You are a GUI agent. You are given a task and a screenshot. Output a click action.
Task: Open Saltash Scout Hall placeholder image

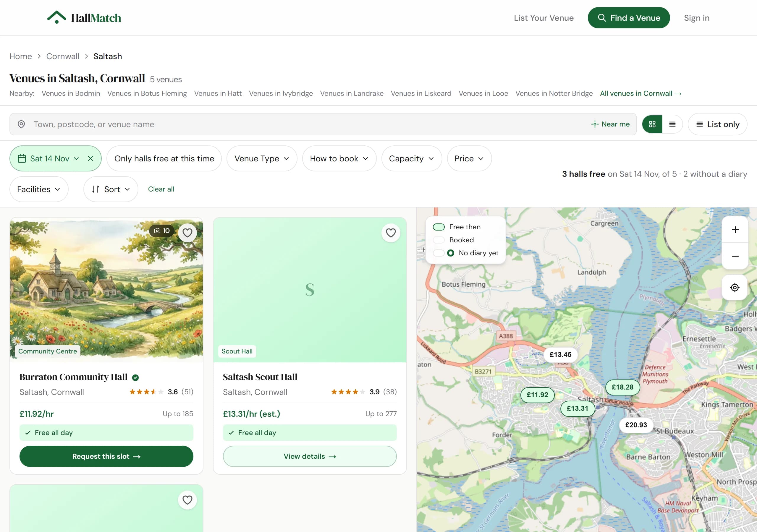tap(310, 290)
